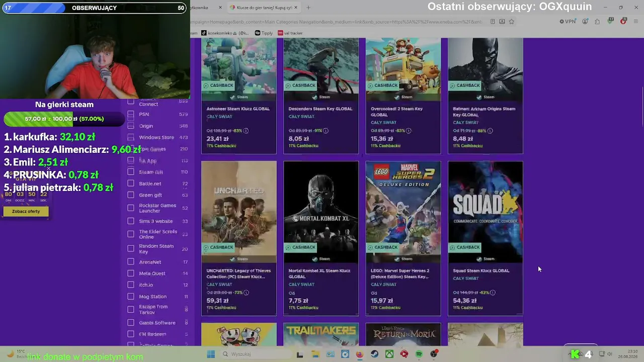Screen dimensions: 644x362
Task: Open the browser extensions puzzle icon
Action: coord(597,22)
